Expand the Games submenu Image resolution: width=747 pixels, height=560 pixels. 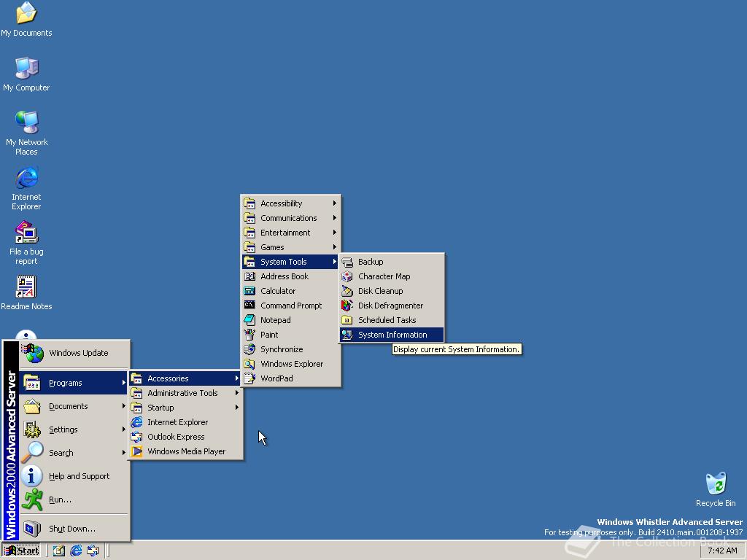(290, 247)
